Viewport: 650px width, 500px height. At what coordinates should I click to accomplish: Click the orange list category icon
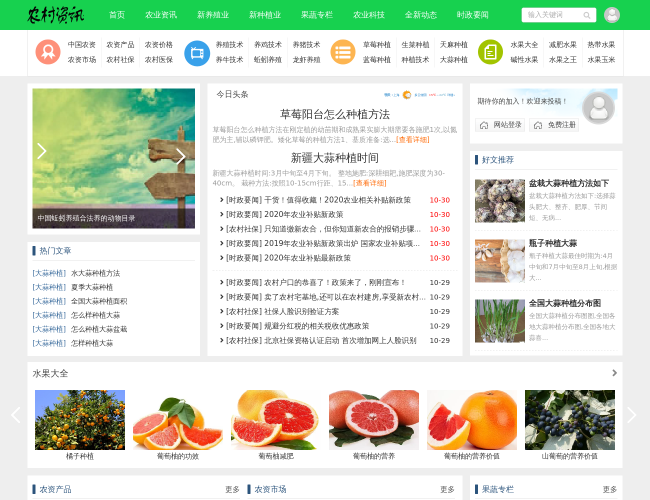click(x=343, y=52)
